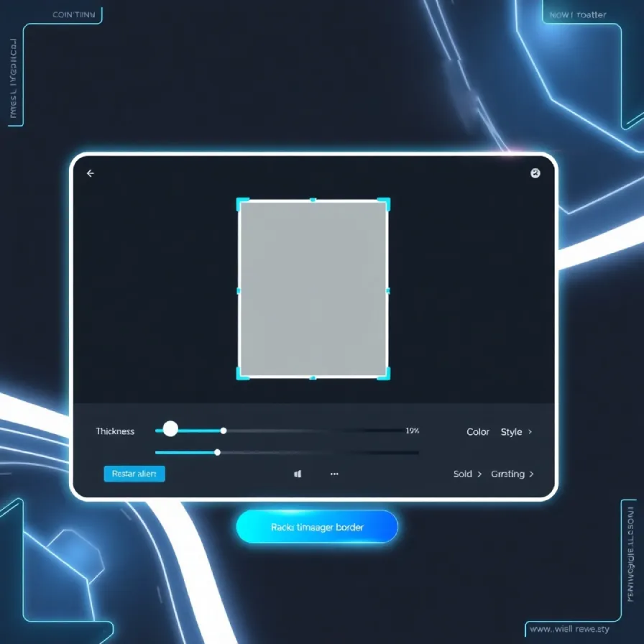Click the small handle on Thickness slider
Image resolution: width=644 pixels, height=644 pixels.
224,431
